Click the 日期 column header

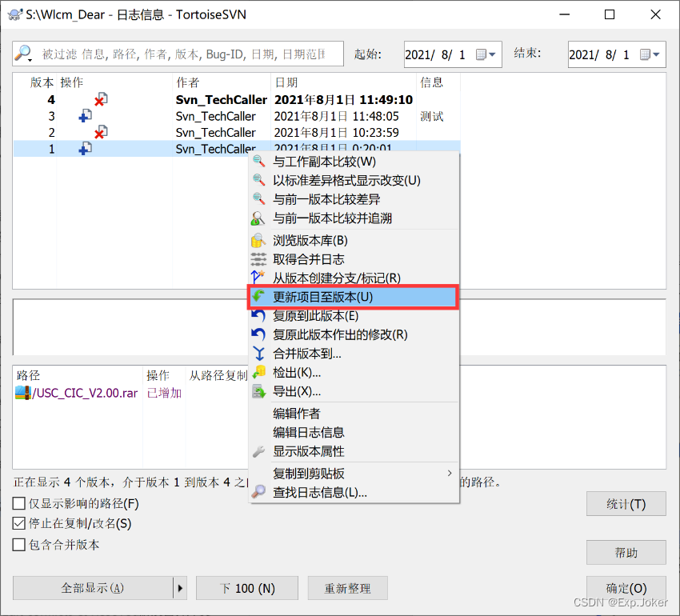click(x=286, y=82)
